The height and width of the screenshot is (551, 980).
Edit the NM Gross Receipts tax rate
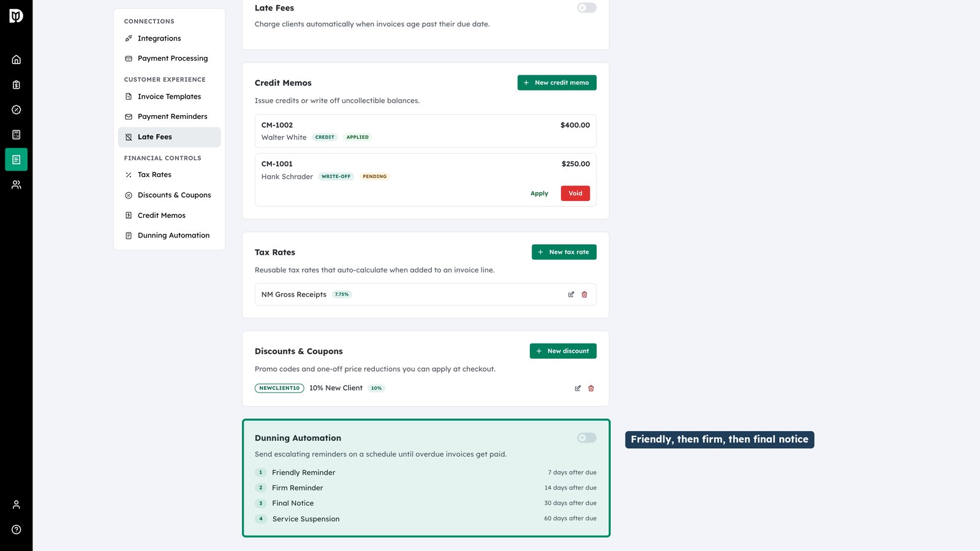tap(571, 294)
